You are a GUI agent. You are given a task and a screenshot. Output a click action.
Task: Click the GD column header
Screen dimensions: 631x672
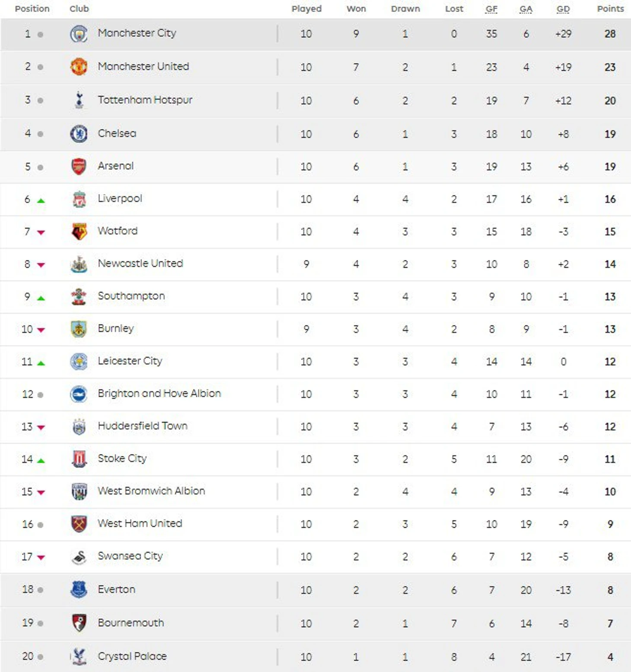tap(563, 9)
